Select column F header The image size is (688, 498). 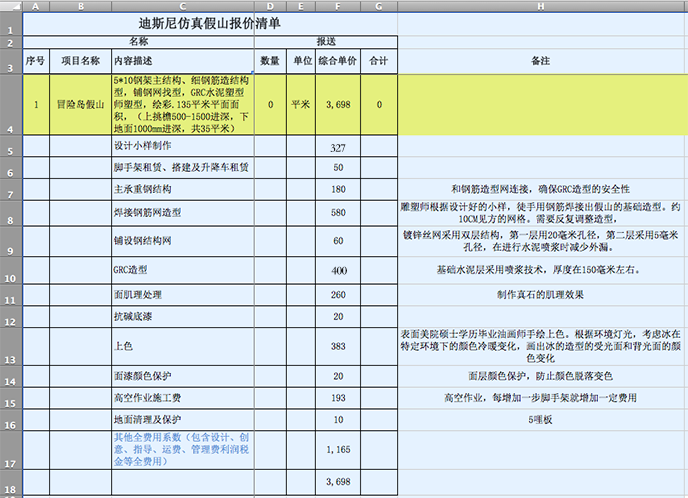pos(337,6)
